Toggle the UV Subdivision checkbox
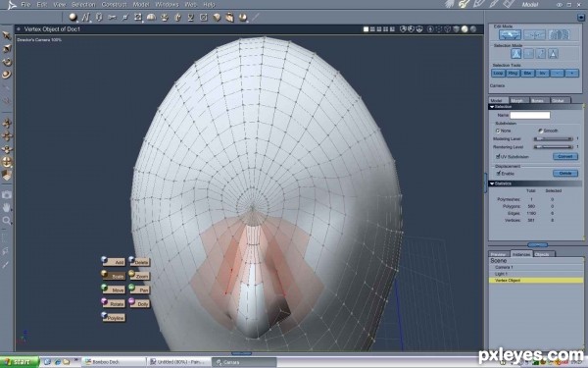Screen dimensions: 588x368 pos(498,157)
